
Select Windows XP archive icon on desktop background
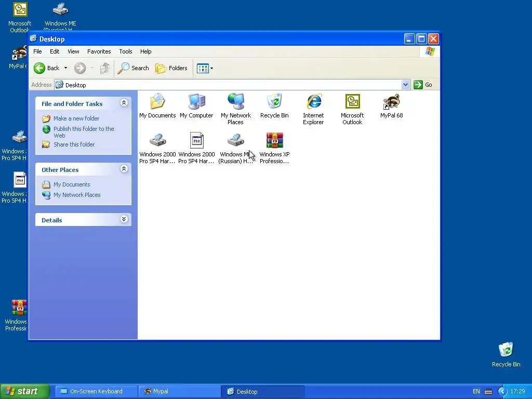coord(16,315)
